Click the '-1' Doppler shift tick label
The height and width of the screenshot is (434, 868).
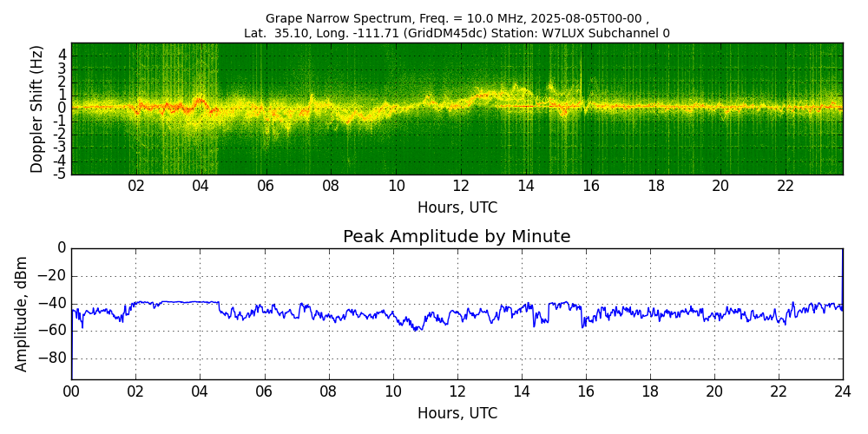point(61,122)
